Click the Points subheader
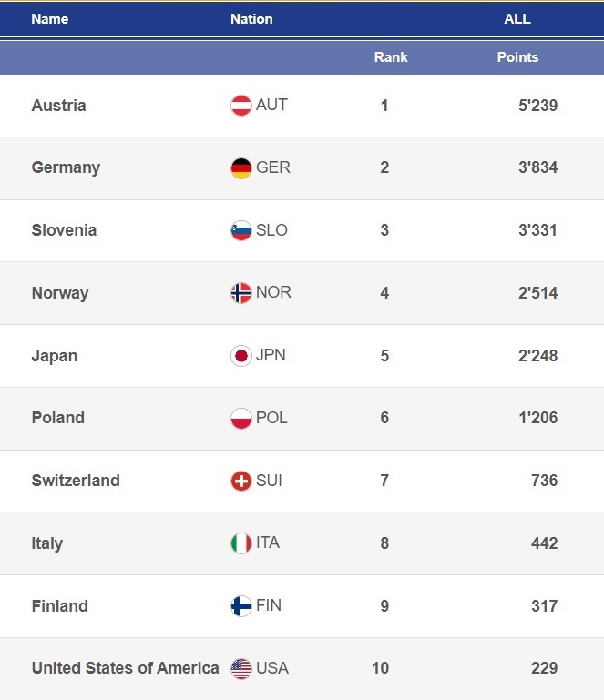Viewport: 604px width, 700px height. click(x=517, y=57)
